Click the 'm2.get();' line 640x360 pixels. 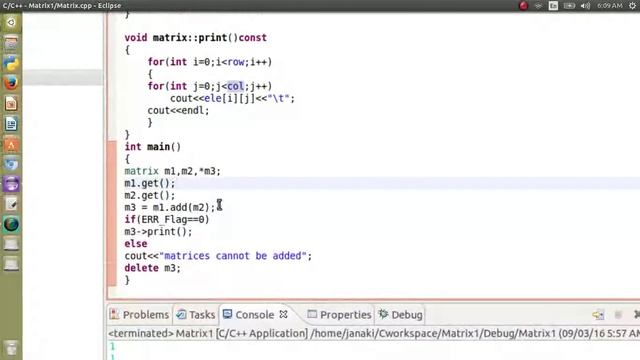(150, 195)
